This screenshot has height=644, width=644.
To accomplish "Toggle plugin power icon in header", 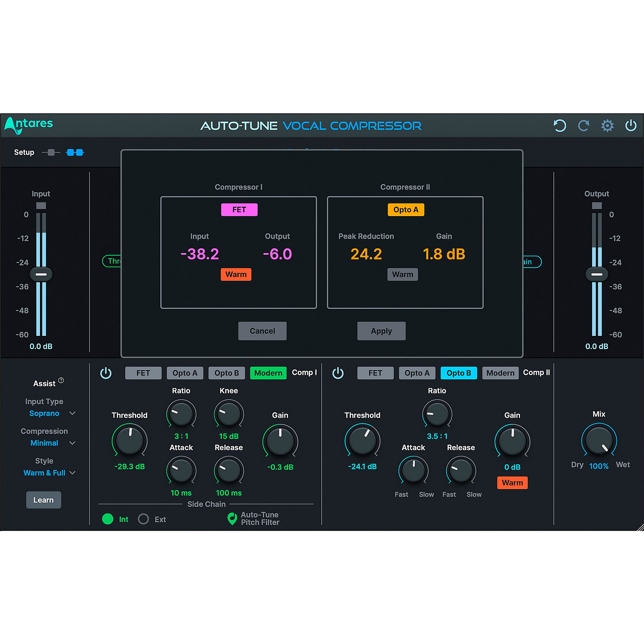I will click(x=631, y=126).
